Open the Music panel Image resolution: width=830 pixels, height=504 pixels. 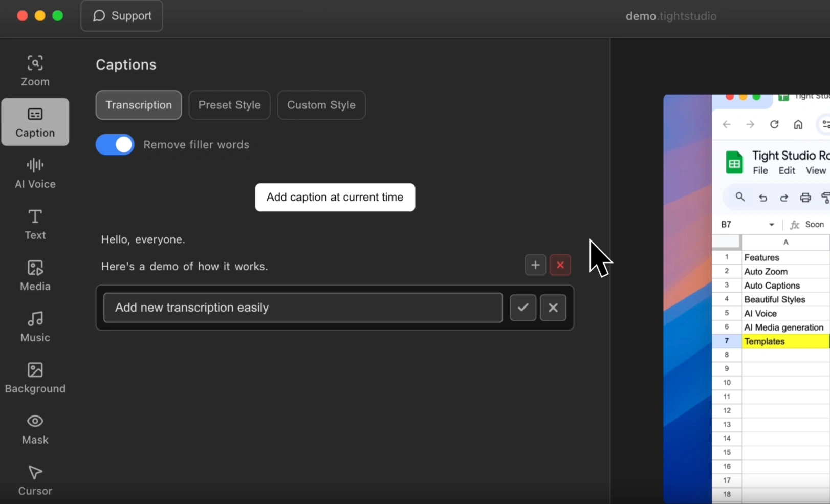[35, 326]
